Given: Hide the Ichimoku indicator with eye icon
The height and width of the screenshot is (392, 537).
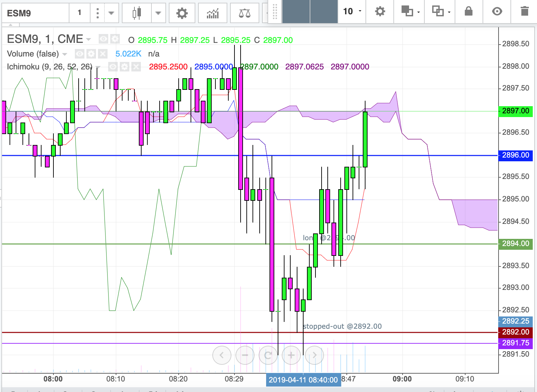Looking at the screenshot, I should (x=113, y=67).
